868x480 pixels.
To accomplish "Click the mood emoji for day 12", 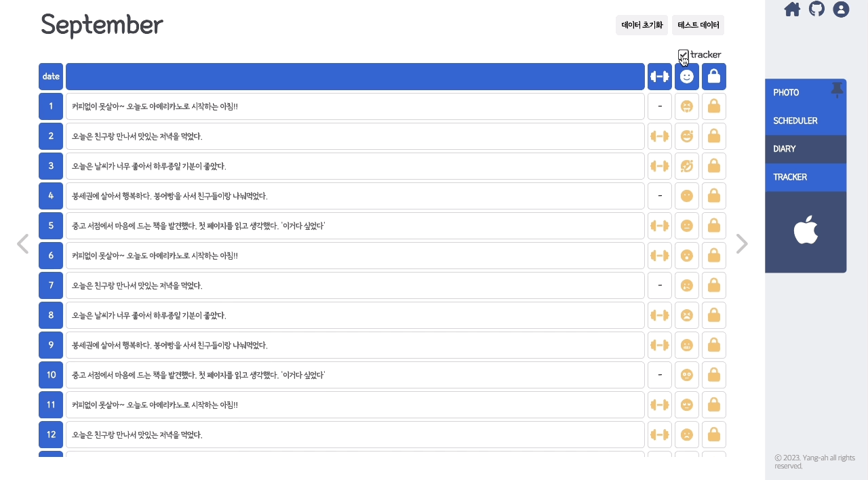I will point(687,435).
